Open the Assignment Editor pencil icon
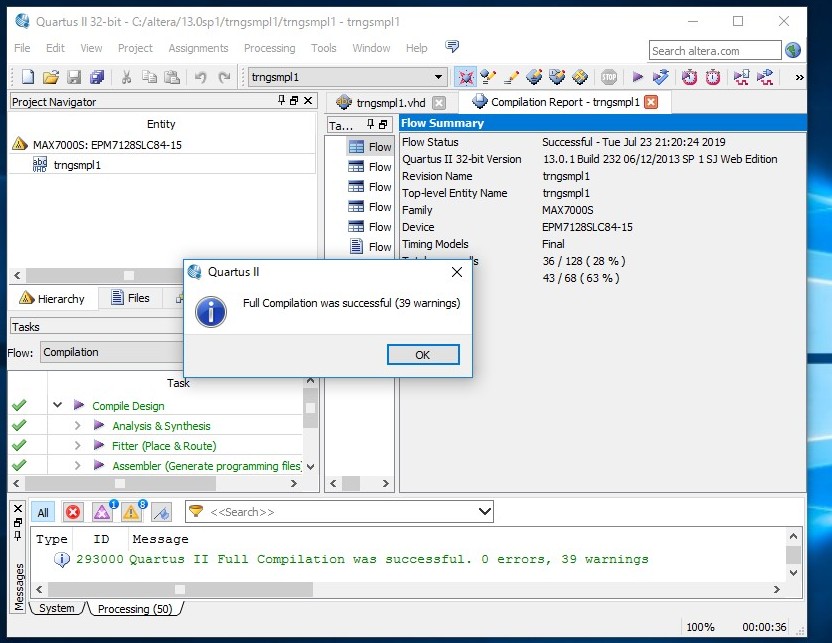Image resolution: width=832 pixels, height=643 pixels. click(x=511, y=77)
